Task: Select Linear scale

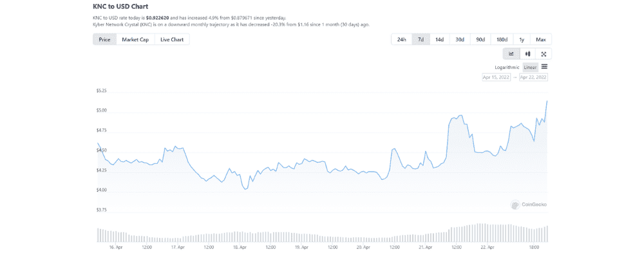Action: (530, 67)
